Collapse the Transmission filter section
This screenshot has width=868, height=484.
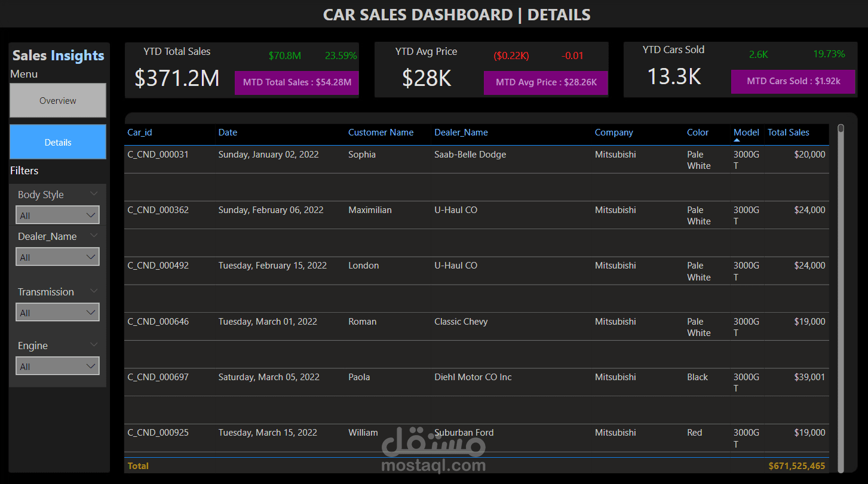[x=93, y=291]
